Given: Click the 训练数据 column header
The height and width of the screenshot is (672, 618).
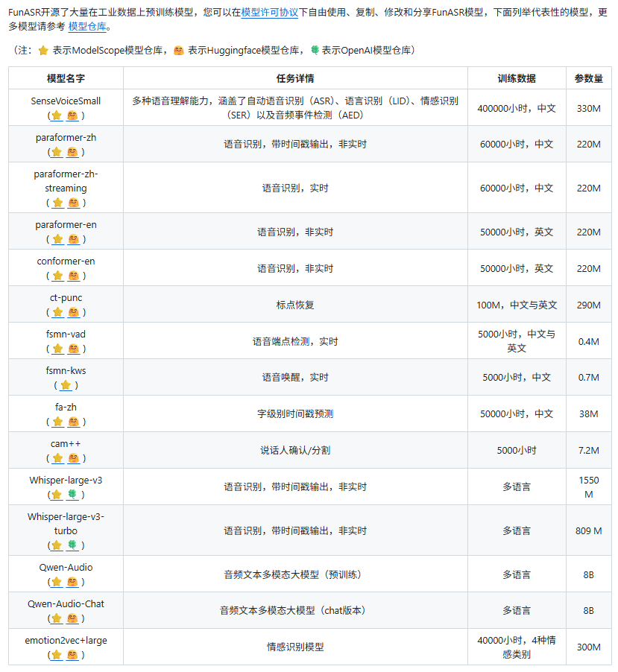Looking at the screenshot, I should point(517,78).
